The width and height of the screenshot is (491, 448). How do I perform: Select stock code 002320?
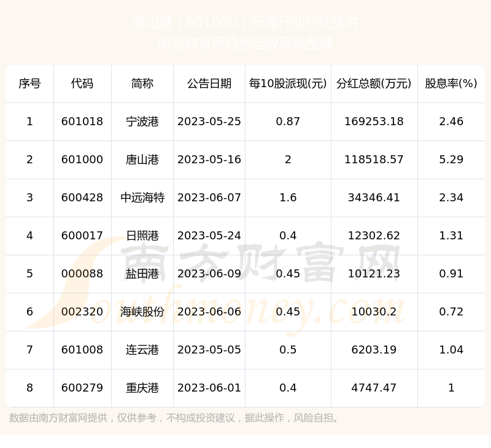82,312
